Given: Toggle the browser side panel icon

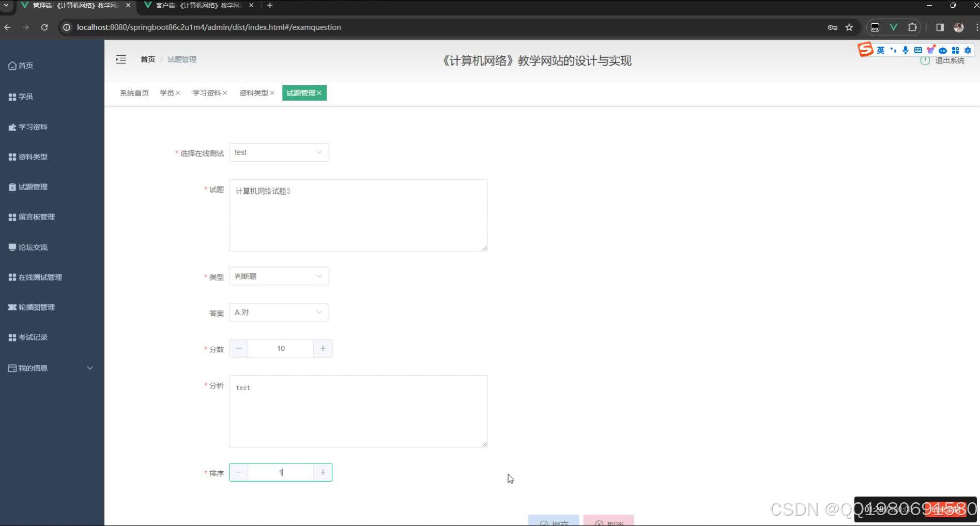Looking at the screenshot, I should (x=940, y=27).
